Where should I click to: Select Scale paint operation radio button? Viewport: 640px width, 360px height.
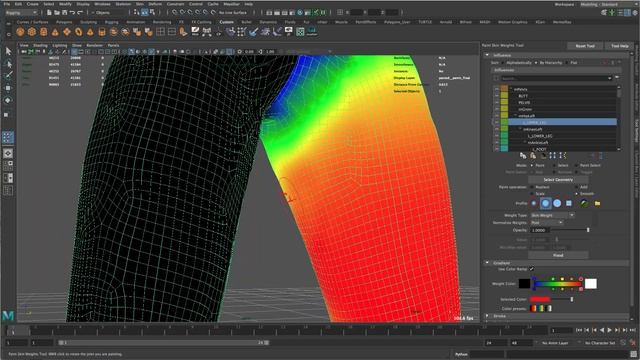click(x=532, y=193)
